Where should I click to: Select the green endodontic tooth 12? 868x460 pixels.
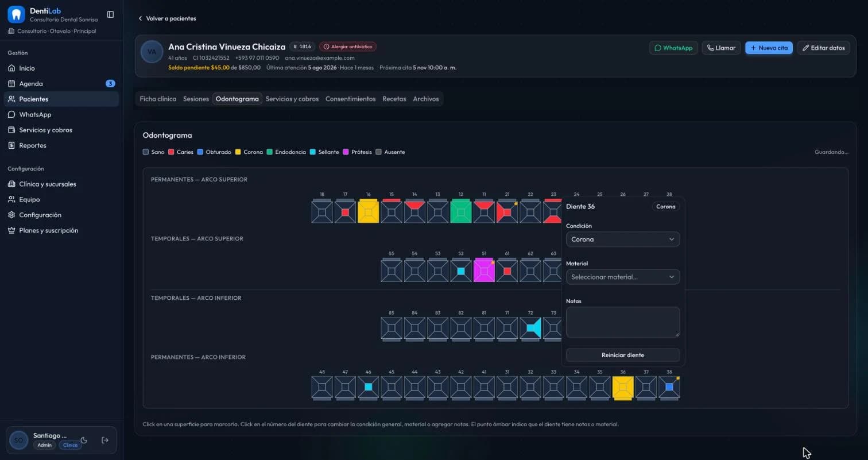[x=460, y=212]
